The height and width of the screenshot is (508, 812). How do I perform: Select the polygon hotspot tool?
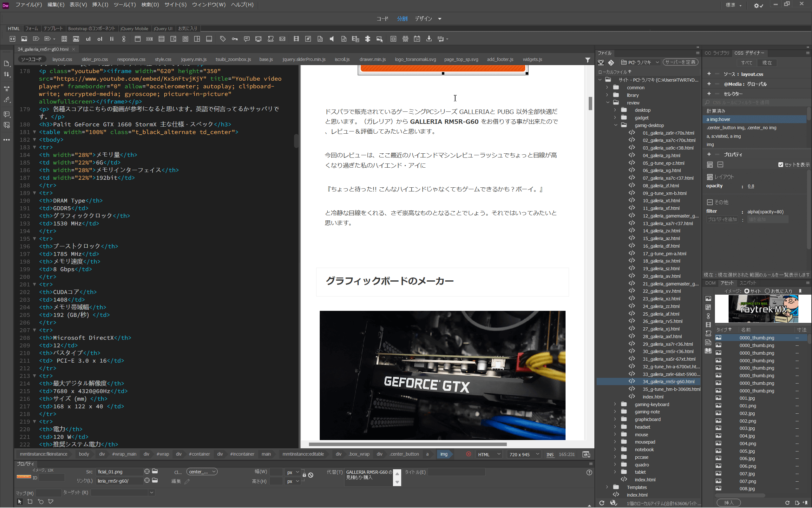click(51, 502)
